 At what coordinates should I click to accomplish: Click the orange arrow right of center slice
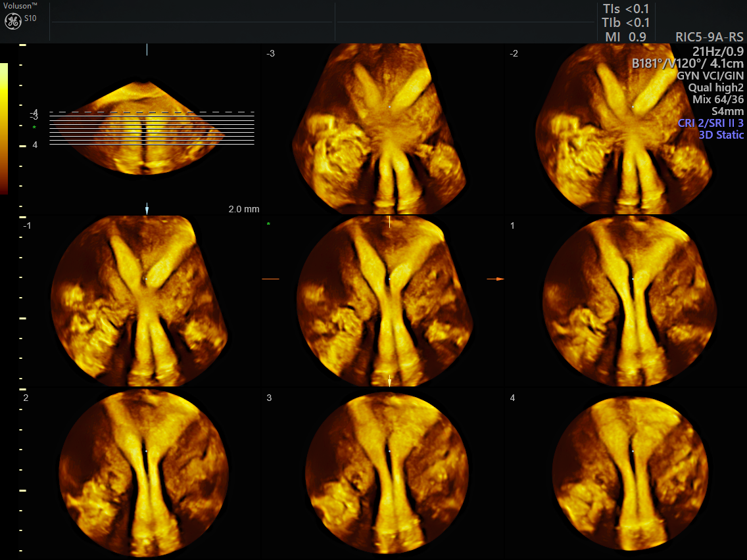[496, 279]
